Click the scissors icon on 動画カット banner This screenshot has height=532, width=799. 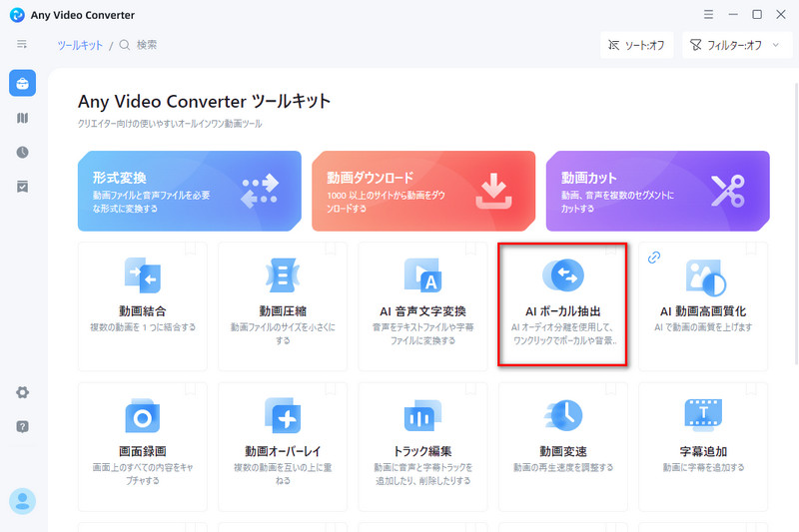pyautogui.click(x=728, y=191)
